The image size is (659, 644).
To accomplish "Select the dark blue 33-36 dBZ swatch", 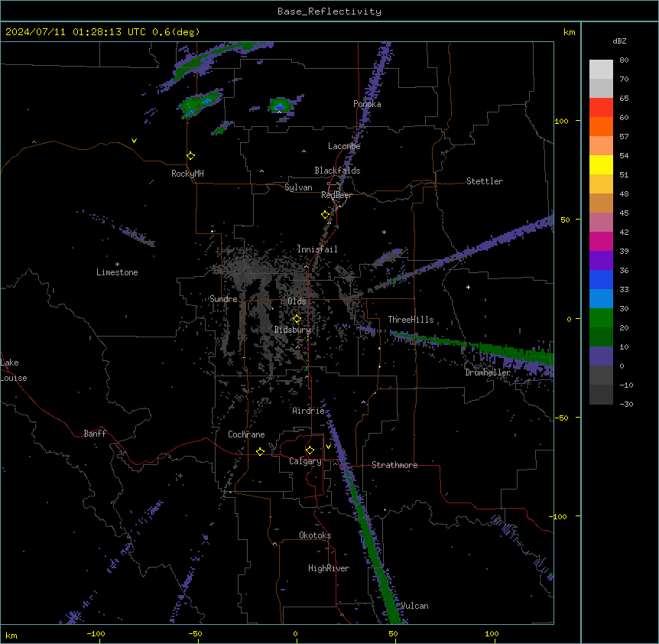I will tap(601, 279).
